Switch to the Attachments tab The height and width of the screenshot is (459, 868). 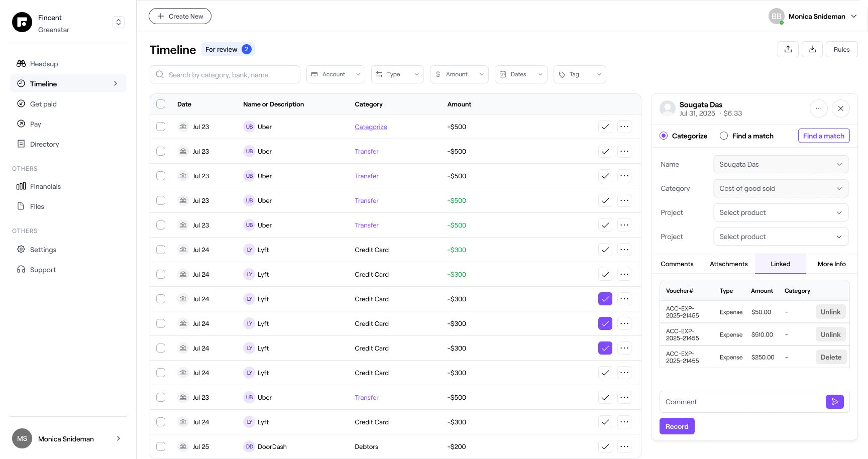click(728, 264)
